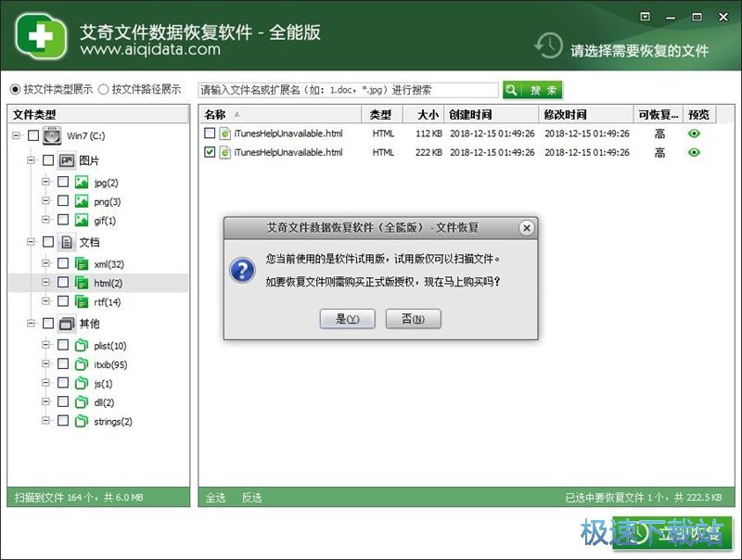Screen dimensions: 742x560
Task: Sort by 大小 column header
Action: 424,114
